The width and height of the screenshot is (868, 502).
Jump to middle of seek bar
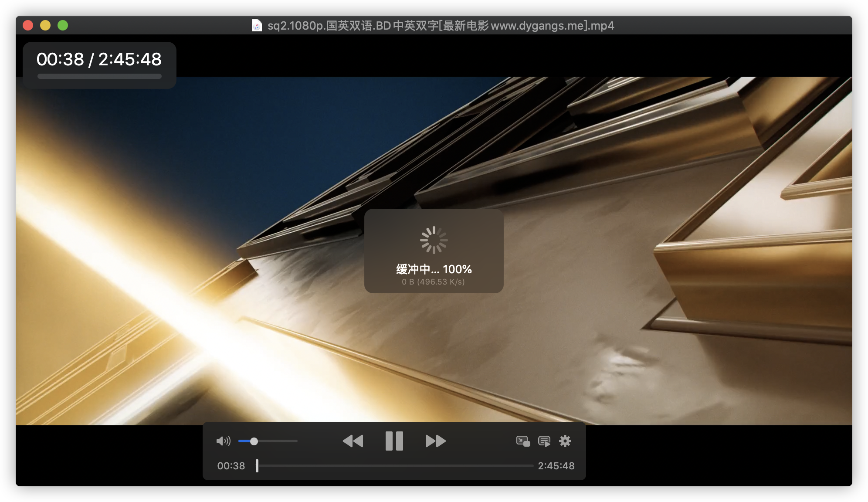395,466
